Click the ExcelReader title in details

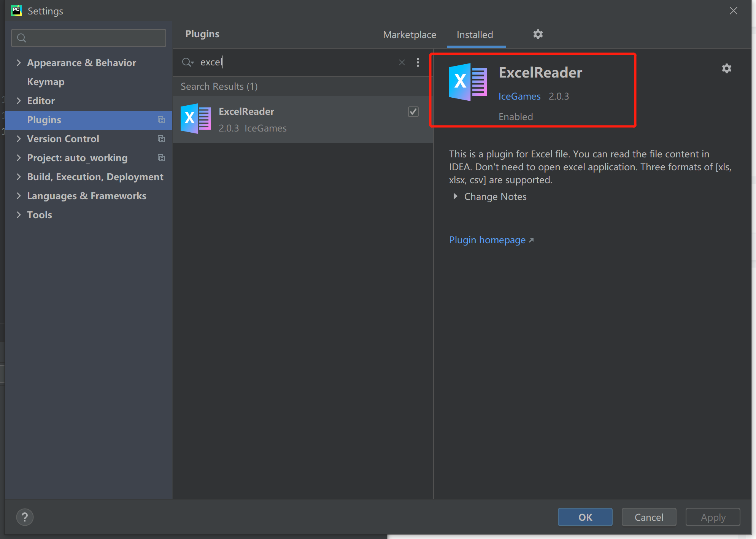(540, 73)
